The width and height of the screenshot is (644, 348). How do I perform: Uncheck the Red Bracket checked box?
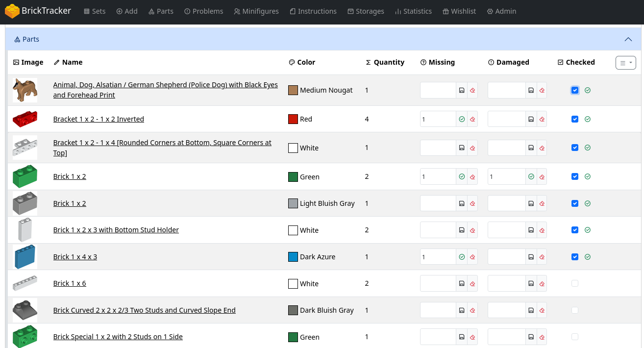(x=575, y=119)
